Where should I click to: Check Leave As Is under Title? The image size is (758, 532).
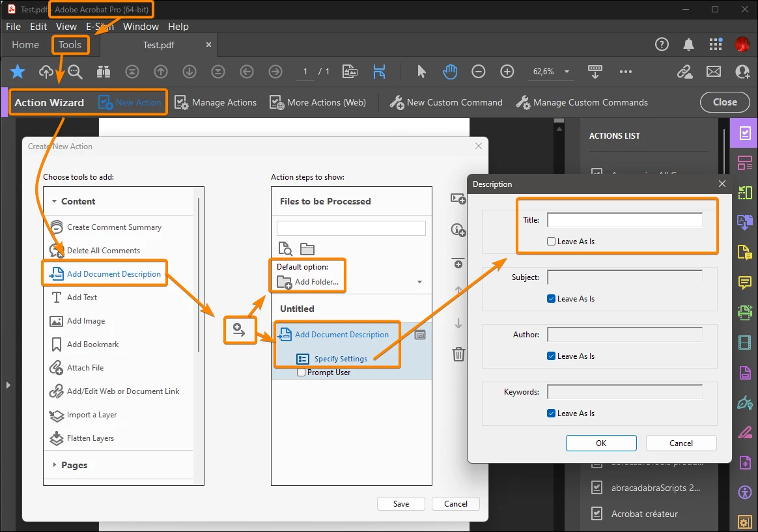coord(551,241)
